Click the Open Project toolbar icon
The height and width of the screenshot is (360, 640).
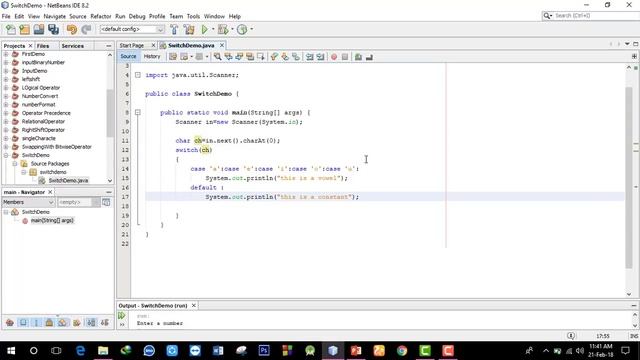[x=39, y=29]
